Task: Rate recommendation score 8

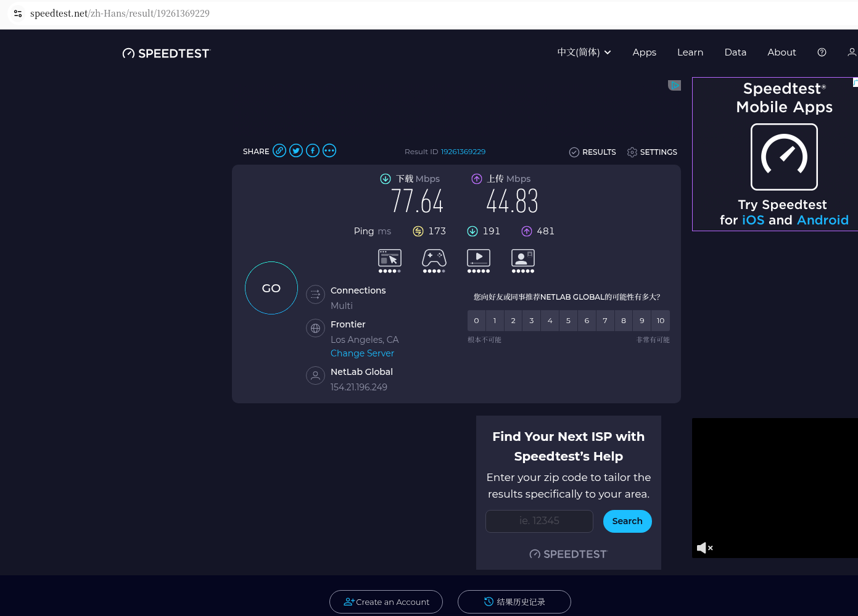Action: [x=624, y=321]
